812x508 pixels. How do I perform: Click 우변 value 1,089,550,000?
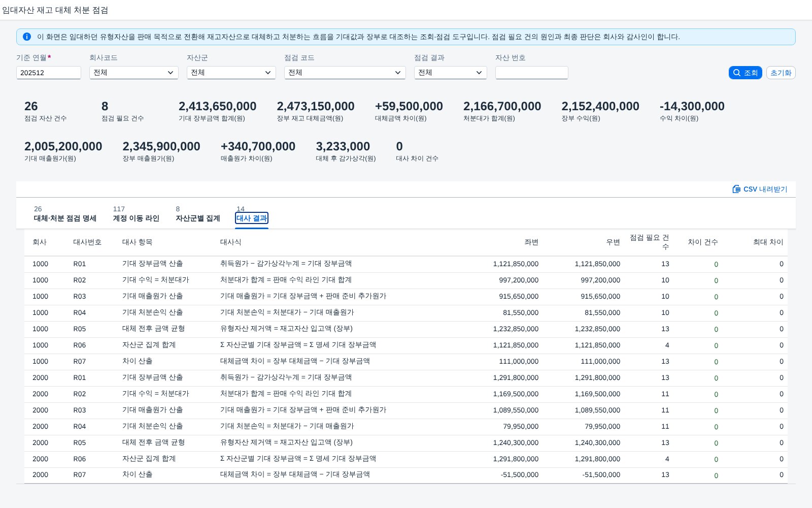point(597,410)
